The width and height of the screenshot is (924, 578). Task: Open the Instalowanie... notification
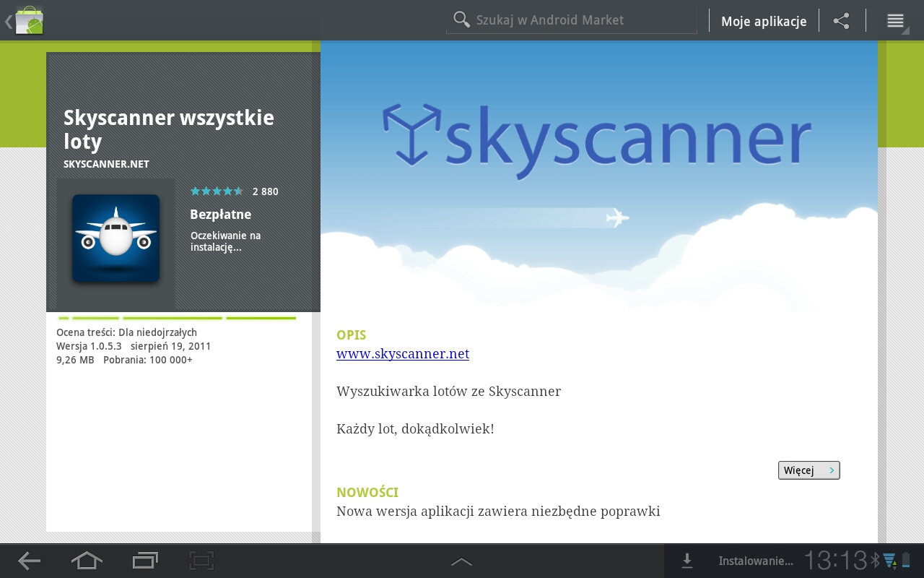756,561
